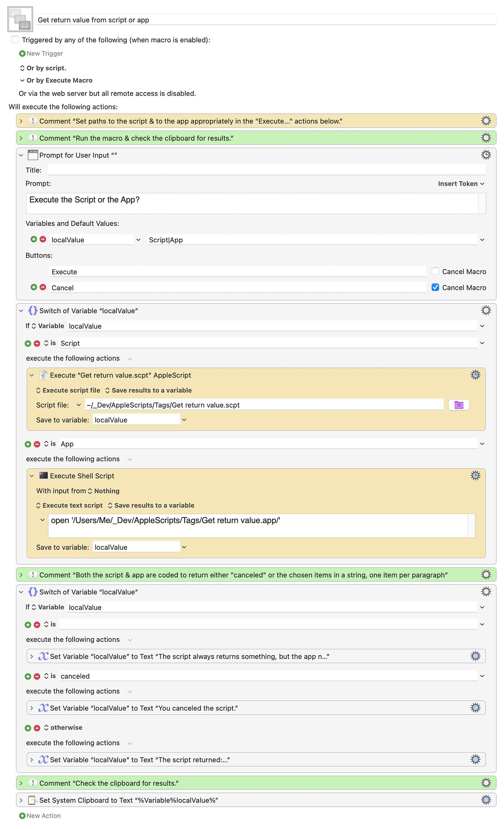Remove localValue prompt variable with red minus
This screenshot has height=829, width=504.
(x=43, y=239)
